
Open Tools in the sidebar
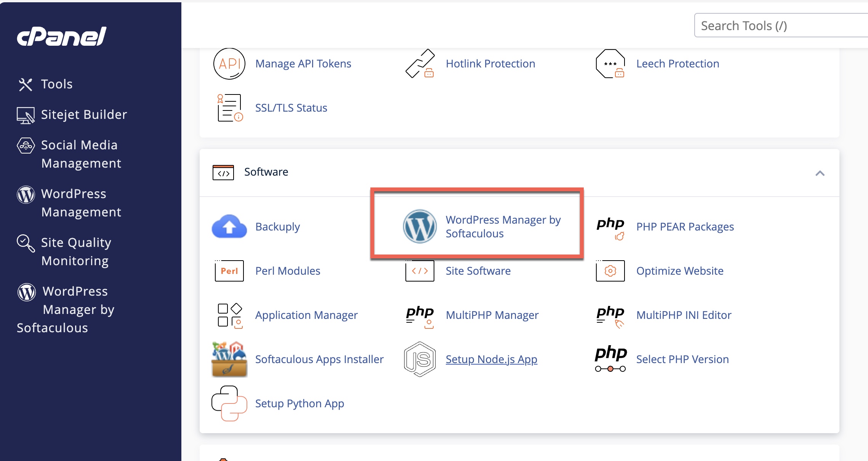tap(56, 84)
